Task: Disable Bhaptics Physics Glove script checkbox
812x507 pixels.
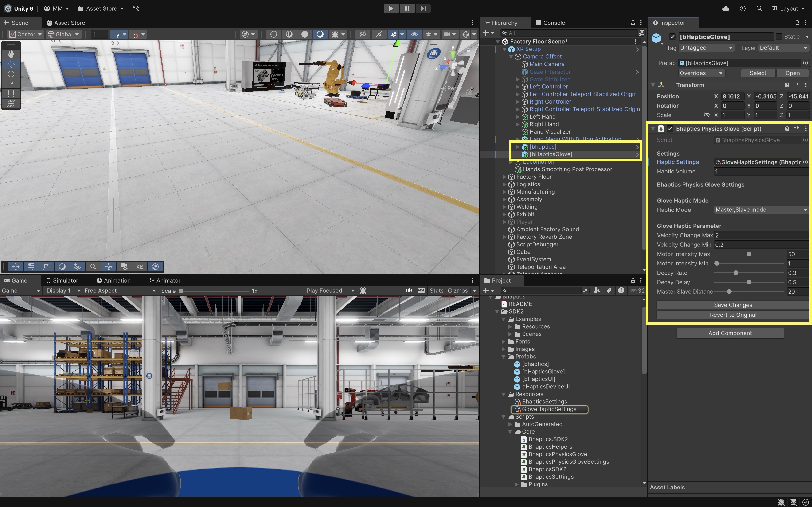Action: 670,129
